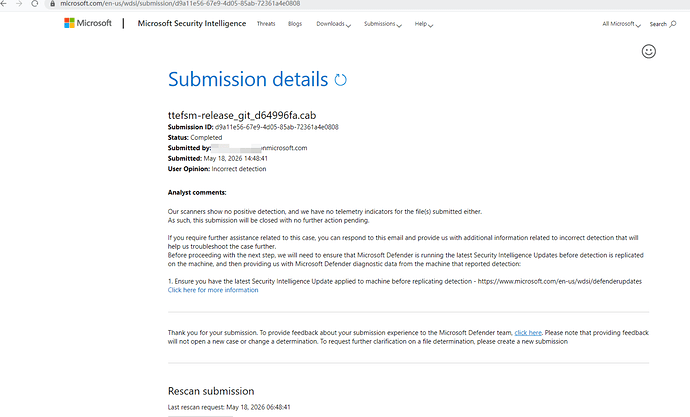Click the defenderupdates URL text
Image resolution: width=690 pixels, height=417 pixels.
pos(560,282)
